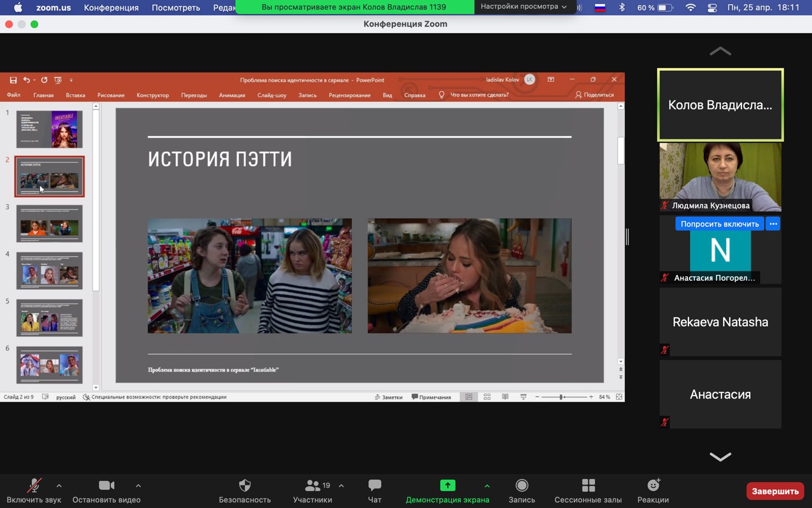The width and height of the screenshot is (812, 508).
Task: Toggle the Примечания comments pane
Action: point(431,397)
